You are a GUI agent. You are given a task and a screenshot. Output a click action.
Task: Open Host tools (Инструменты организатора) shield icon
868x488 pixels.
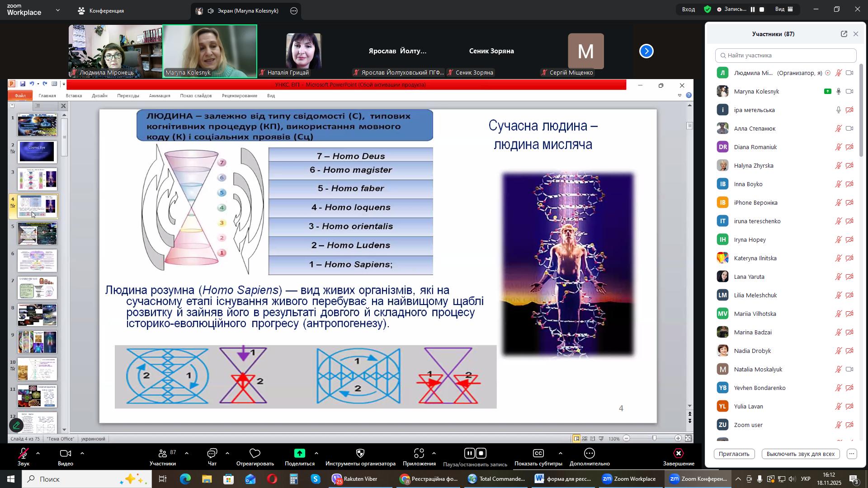360,454
